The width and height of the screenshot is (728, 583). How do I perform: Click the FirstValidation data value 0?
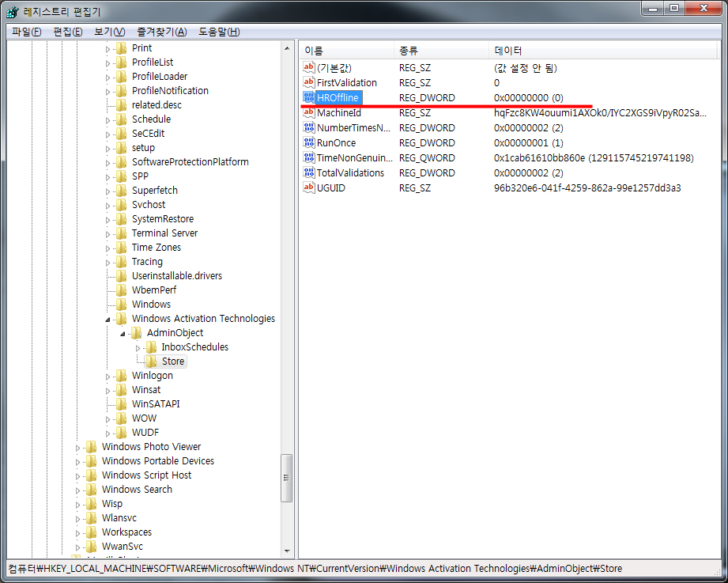[496, 83]
